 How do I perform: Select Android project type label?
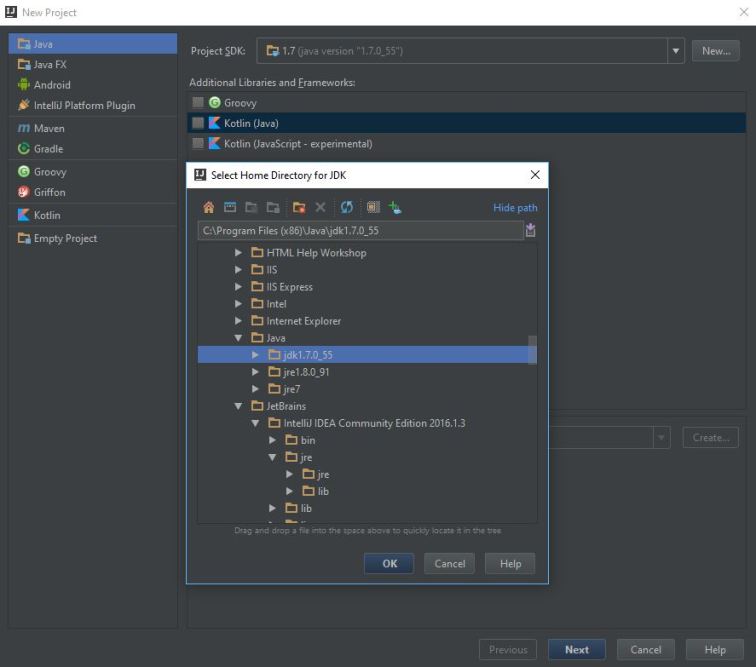click(52, 85)
